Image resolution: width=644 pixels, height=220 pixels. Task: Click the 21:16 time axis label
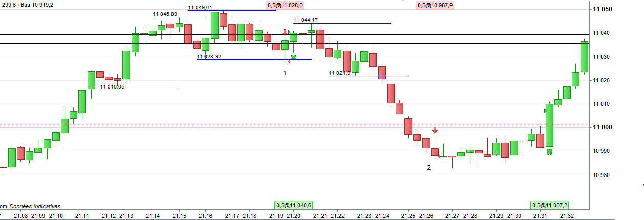[x=205, y=216]
